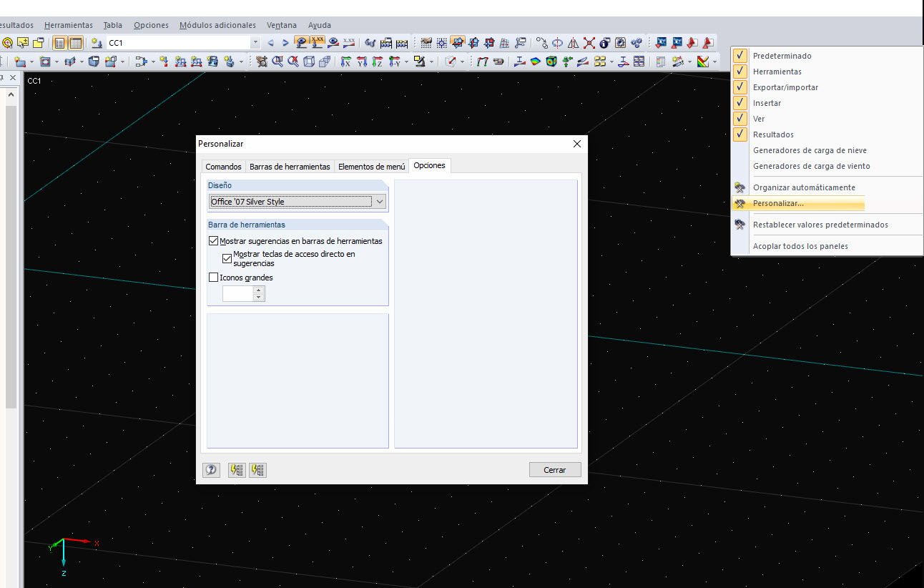The width and height of the screenshot is (924, 588).
Task: Switch to Barras de herramientas tab
Action: pos(290,167)
